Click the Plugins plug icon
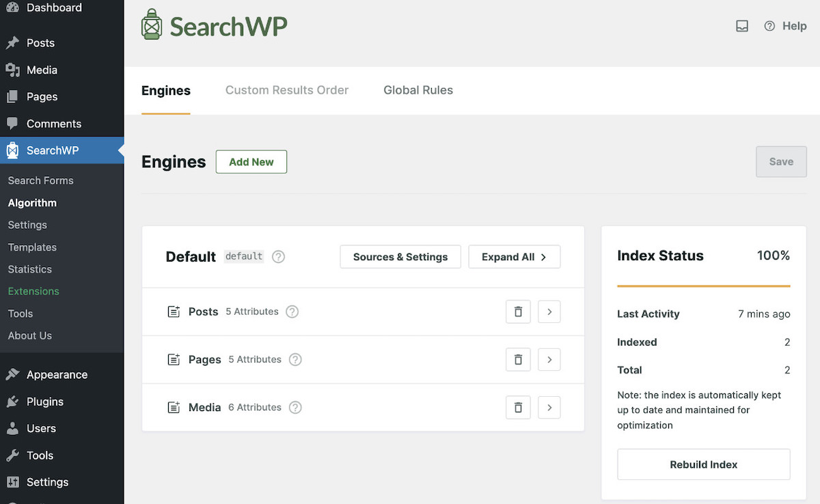The width and height of the screenshot is (820, 504). (x=12, y=402)
